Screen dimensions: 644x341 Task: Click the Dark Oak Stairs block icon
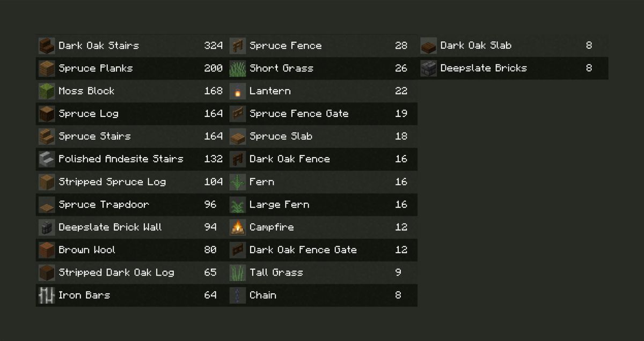[47, 46]
